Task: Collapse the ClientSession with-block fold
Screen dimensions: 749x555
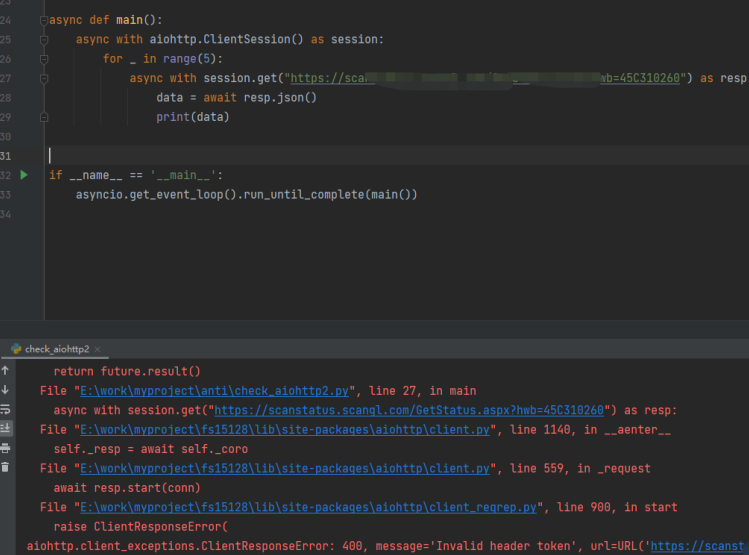Action: coord(43,39)
